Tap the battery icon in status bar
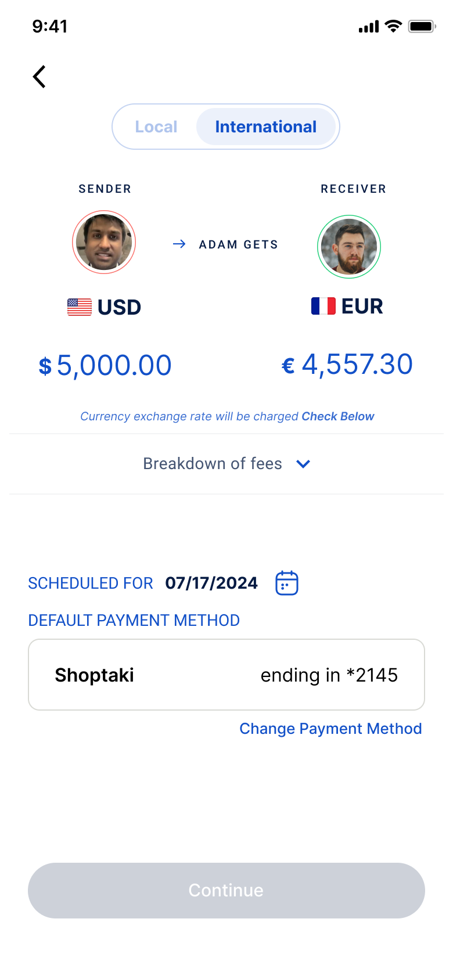The width and height of the screenshot is (453, 980). click(422, 26)
